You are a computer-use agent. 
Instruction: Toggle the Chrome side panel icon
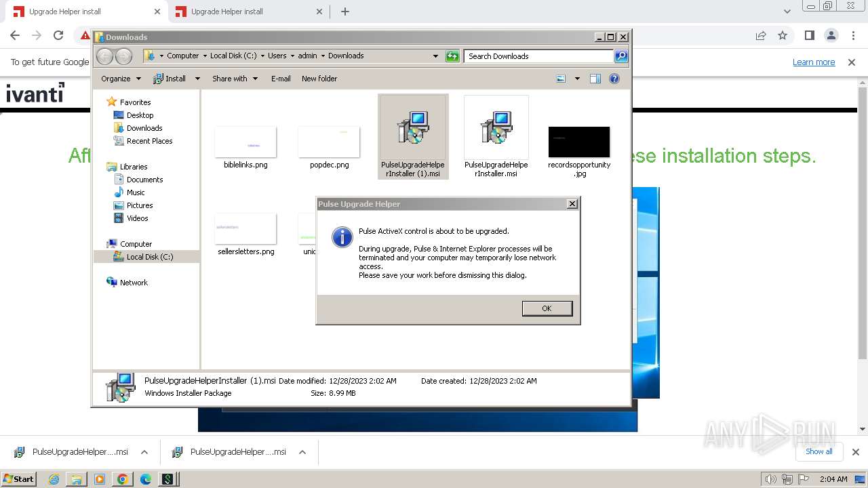809,35
